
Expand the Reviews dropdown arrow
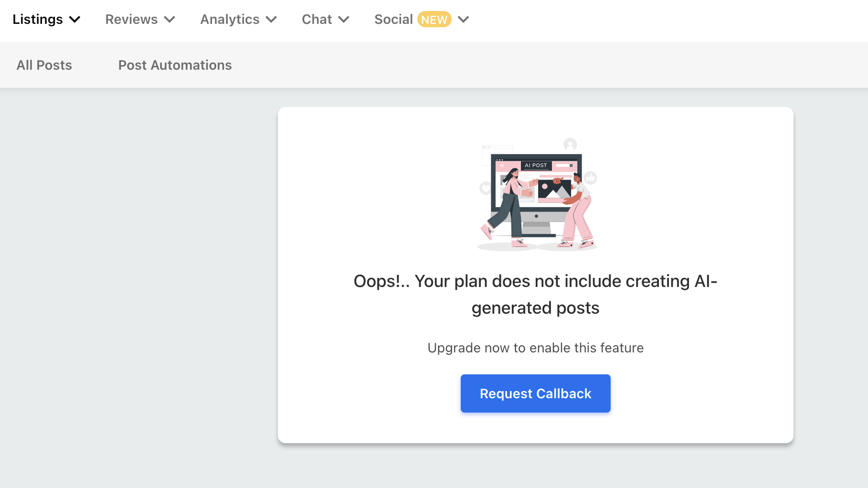[169, 20]
